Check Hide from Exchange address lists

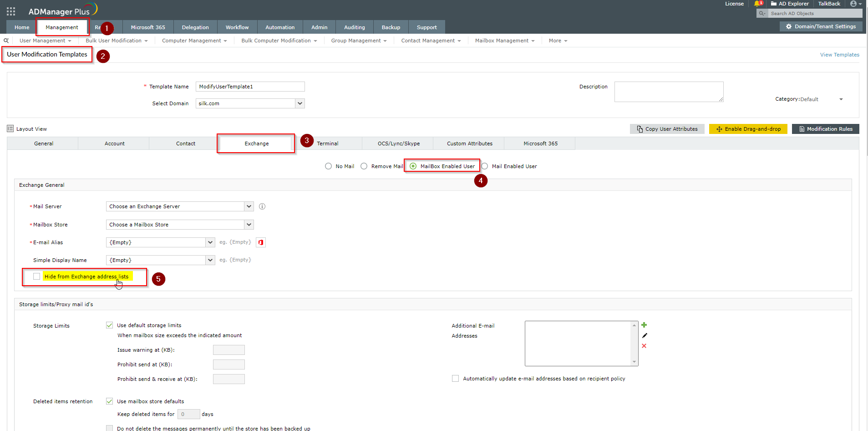tap(37, 277)
